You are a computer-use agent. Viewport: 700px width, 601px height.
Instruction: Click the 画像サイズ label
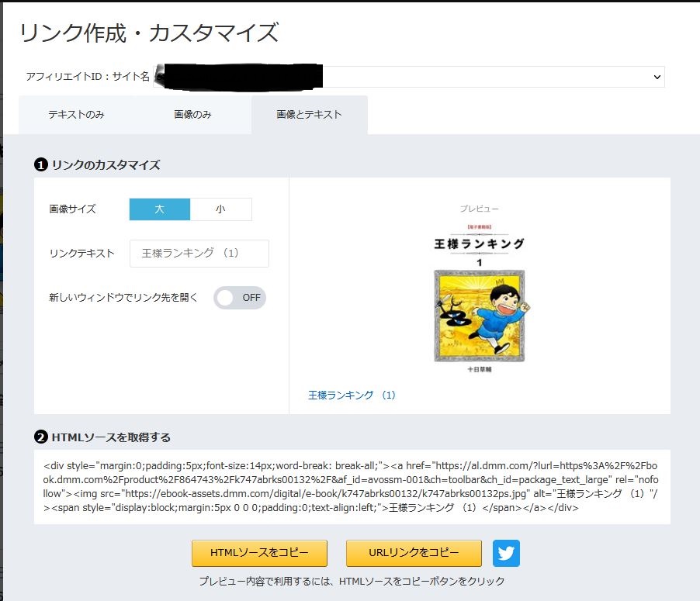click(72, 209)
